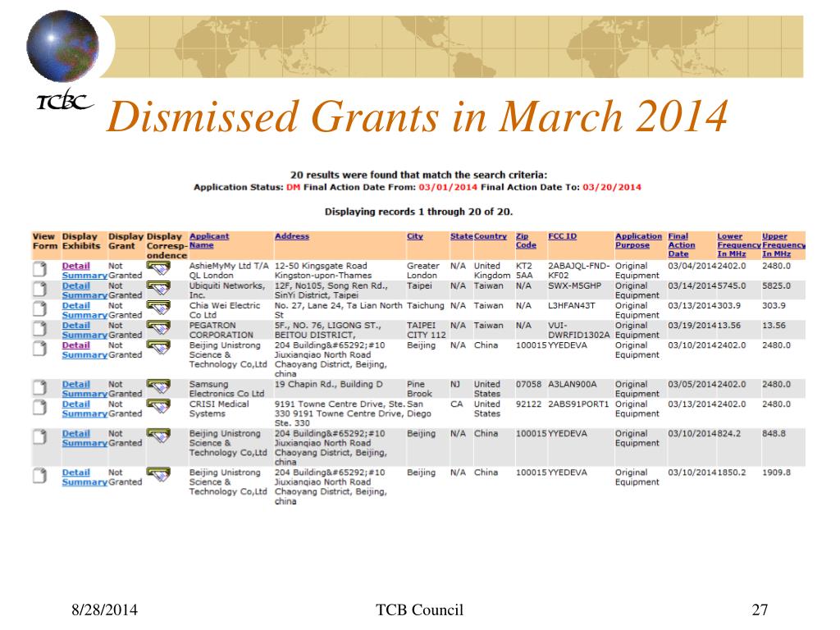Show correspondence icon for AshieMyMy Ltd row
The width and height of the screenshot is (840, 630).
click(x=158, y=269)
